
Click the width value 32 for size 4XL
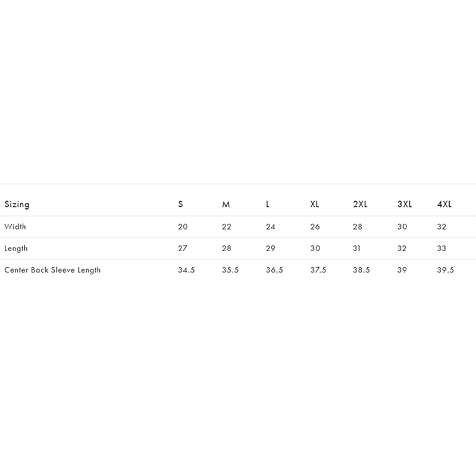(441, 227)
